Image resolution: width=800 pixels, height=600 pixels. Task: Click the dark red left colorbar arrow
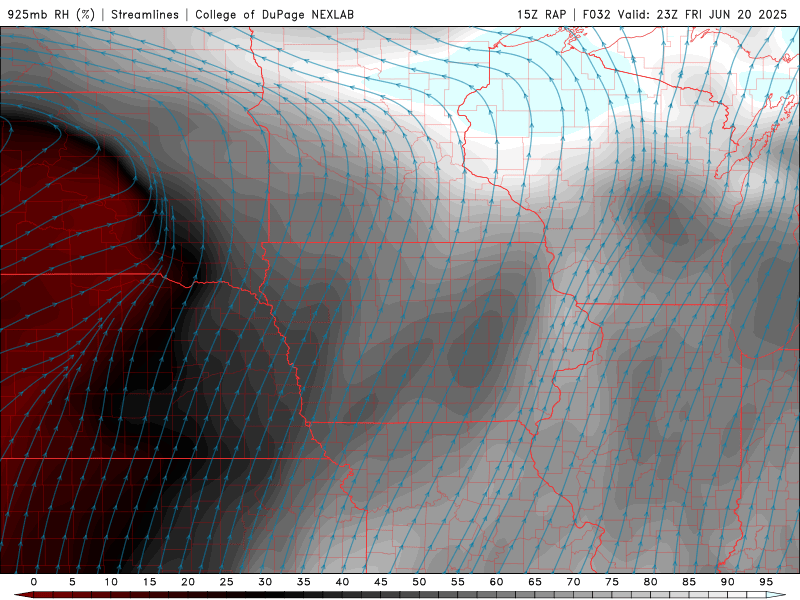(x=23, y=595)
